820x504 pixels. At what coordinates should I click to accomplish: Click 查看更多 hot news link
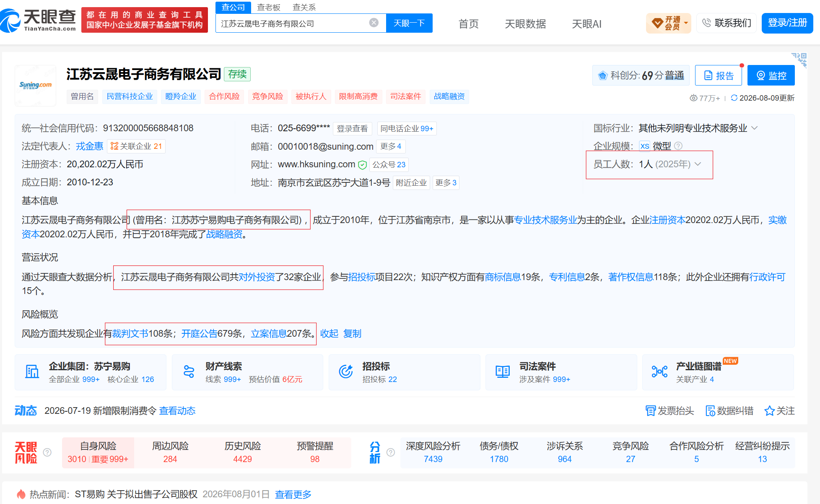click(293, 494)
